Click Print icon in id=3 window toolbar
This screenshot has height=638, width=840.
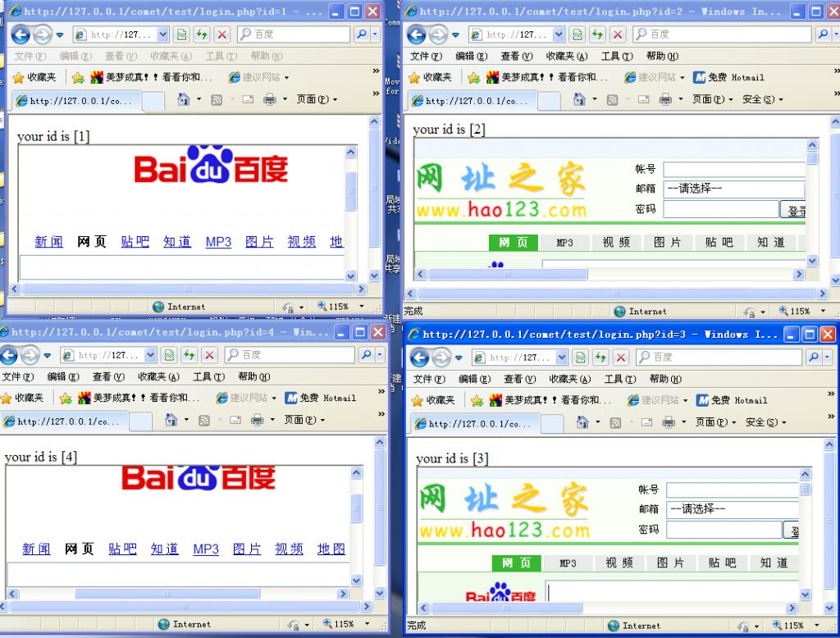[x=669, y=422]
